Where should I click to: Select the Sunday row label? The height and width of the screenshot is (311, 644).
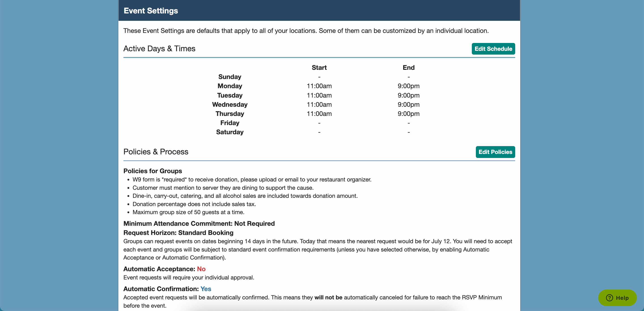point(229,77)
